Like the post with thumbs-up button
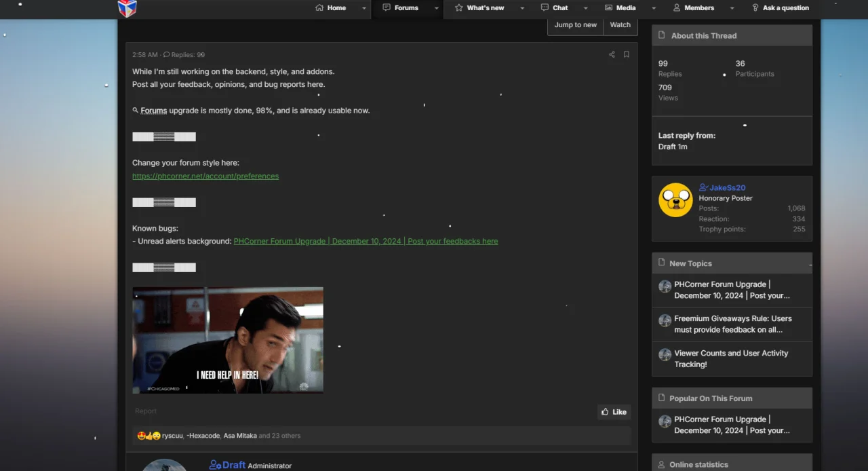The height and width of the screenshot is (471, 868). tap(614, 412)
